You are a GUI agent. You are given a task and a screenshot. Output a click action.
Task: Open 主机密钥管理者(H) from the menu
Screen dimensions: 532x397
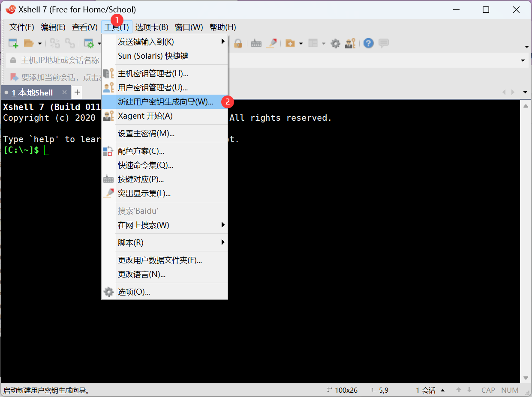[165, 73]
